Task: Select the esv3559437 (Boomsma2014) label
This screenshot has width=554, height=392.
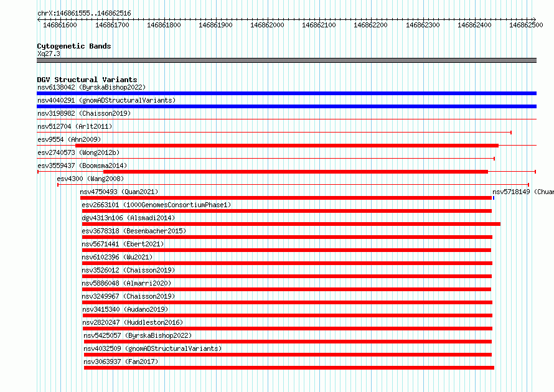Action: [82, 166]
